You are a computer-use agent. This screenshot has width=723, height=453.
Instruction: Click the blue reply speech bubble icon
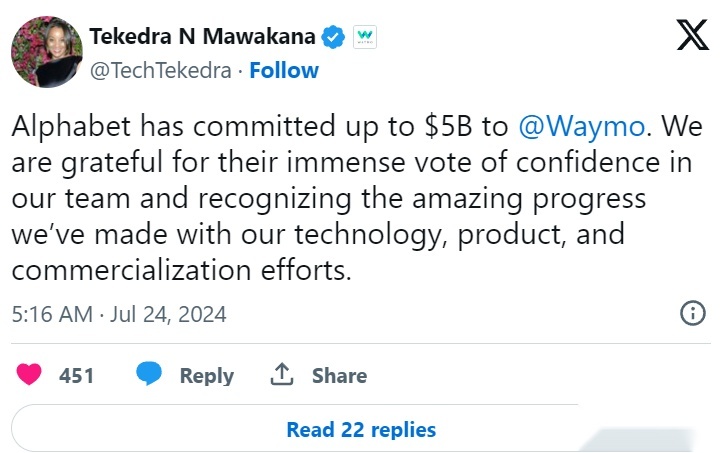(149, 374)
